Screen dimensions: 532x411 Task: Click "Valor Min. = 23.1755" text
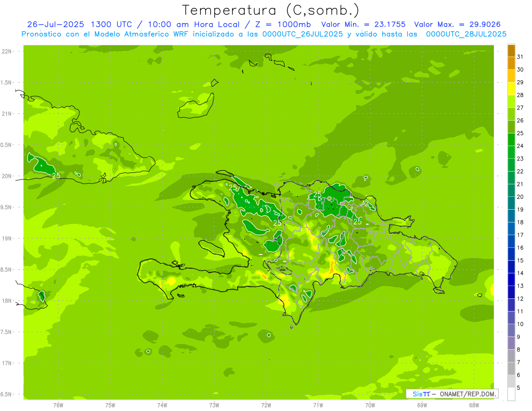pyautogui.click(x=364, y=24)
